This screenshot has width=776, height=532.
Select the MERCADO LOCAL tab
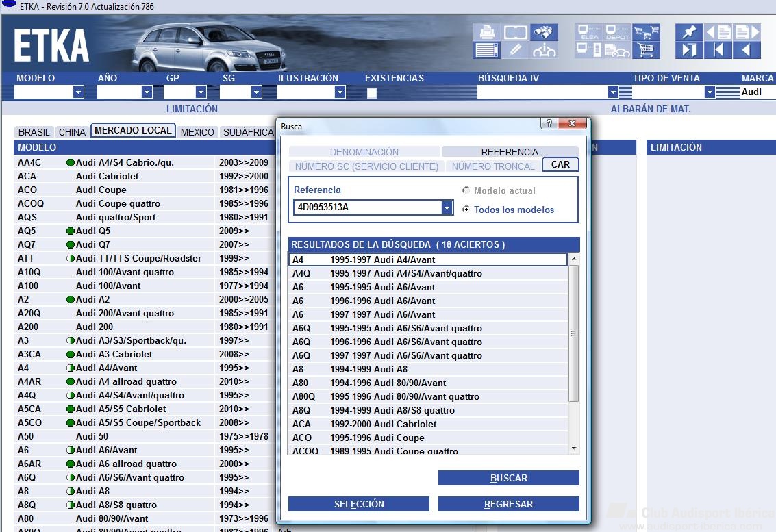pos(133,130)
